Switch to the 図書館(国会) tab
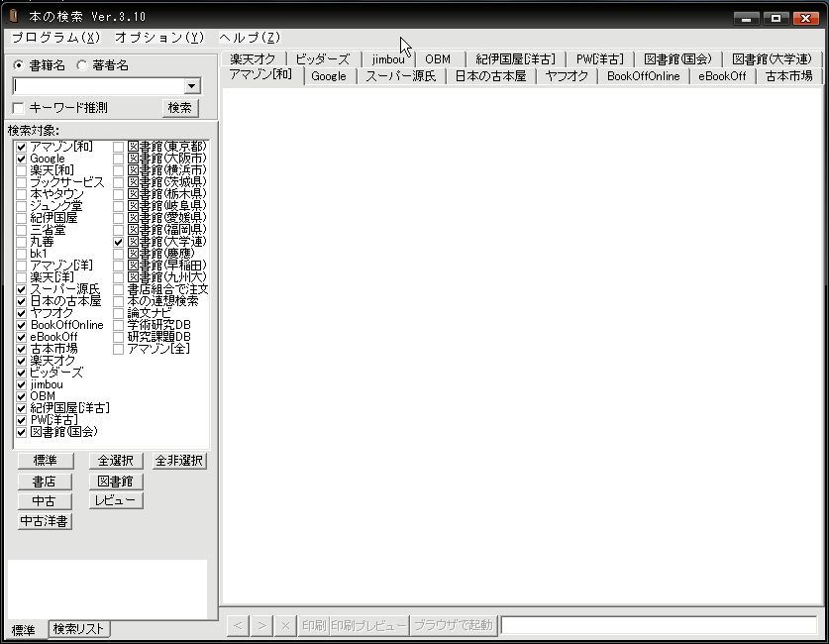 point(677,59)
